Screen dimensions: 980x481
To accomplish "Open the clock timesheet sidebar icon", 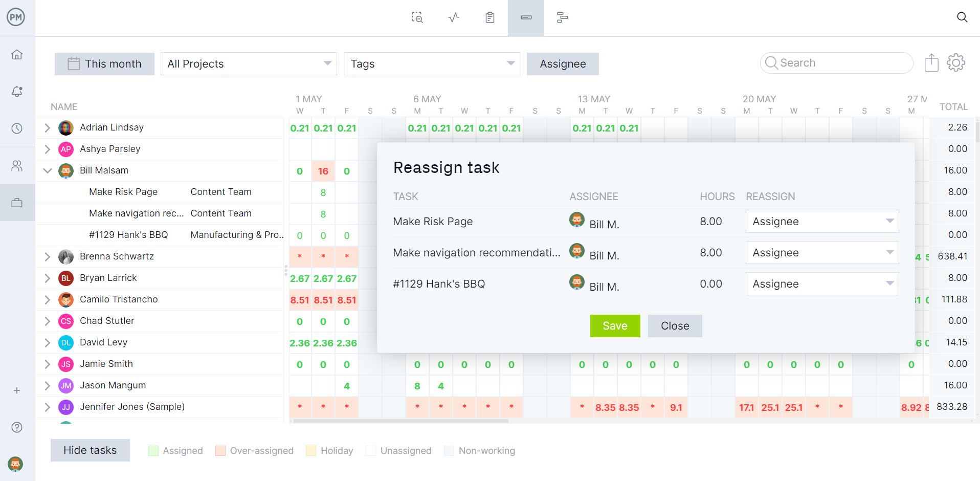I will (x=17, y=128).
